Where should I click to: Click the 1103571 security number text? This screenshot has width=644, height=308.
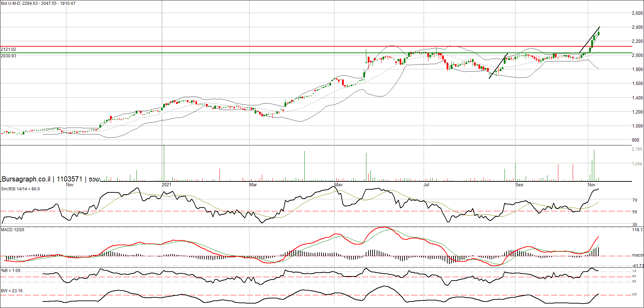click(x=69, y=179)
